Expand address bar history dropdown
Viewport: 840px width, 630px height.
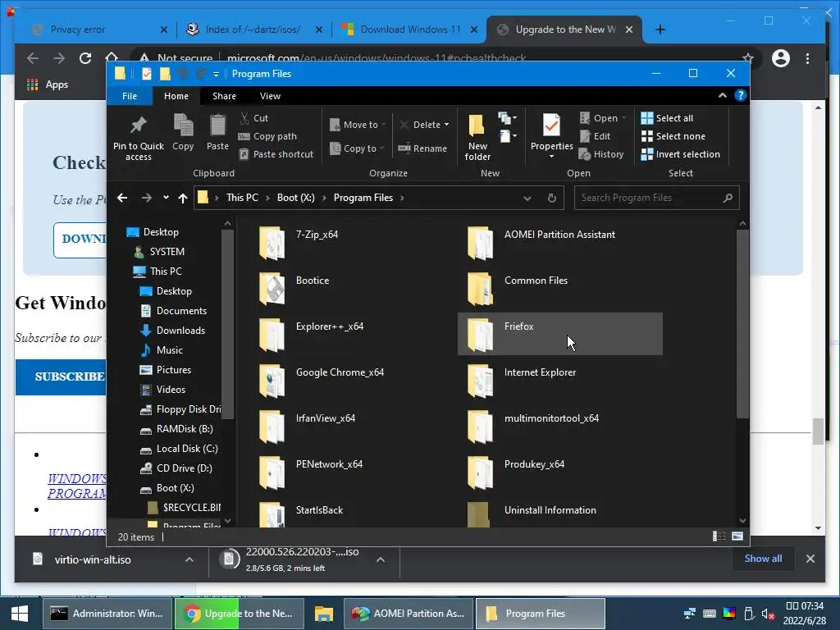(x=527, y=199)
